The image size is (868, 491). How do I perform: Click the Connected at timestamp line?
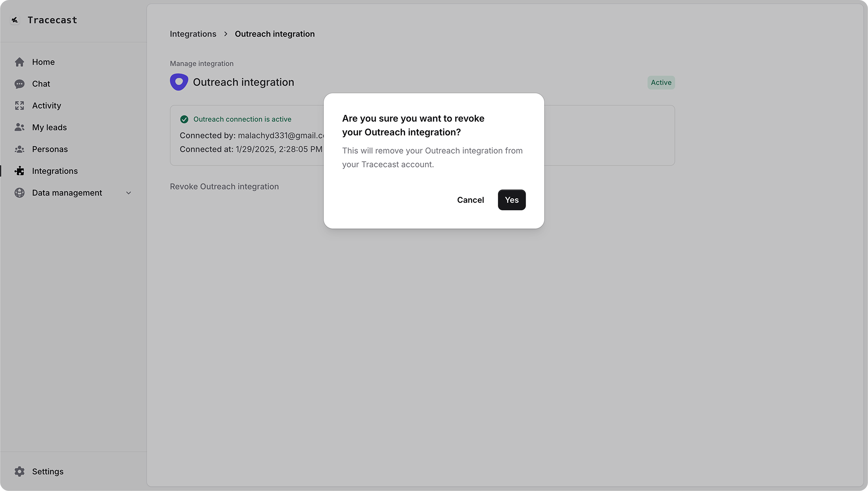(x=251, y=149)
